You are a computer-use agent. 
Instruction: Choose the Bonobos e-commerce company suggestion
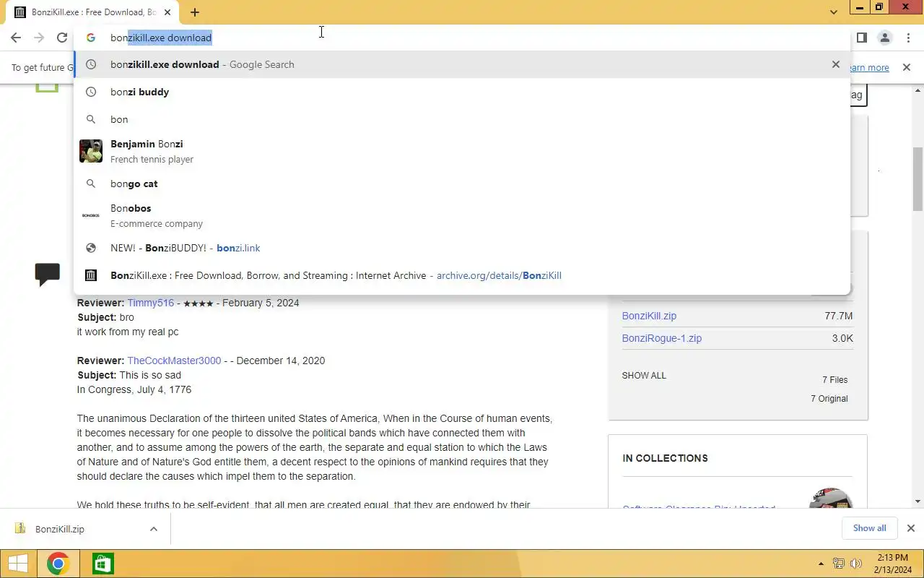(462, 215)
